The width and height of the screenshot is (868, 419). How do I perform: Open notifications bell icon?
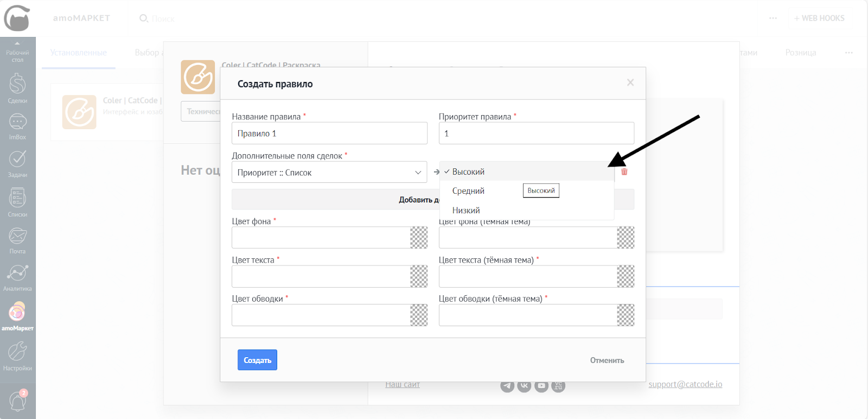coord(17,402)
